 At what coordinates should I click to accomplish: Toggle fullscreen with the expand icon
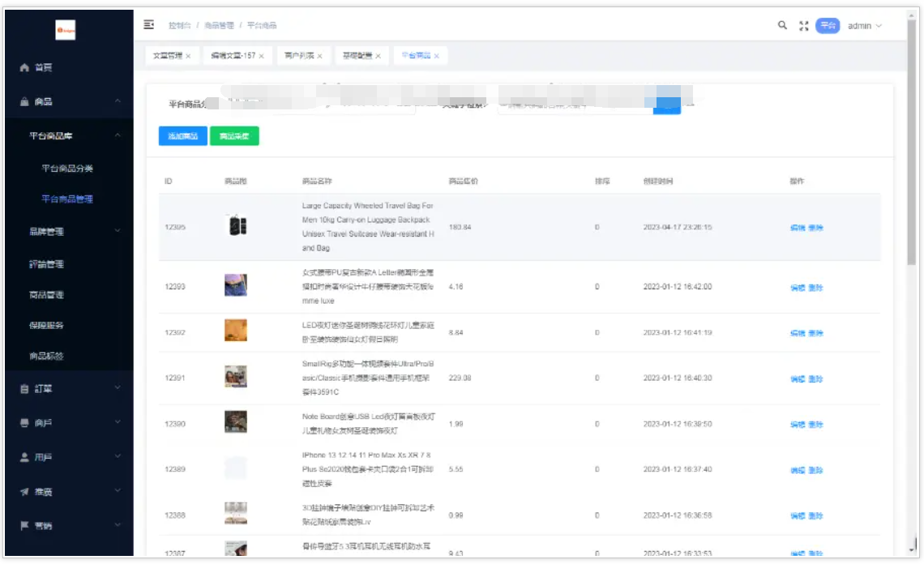(803, 26)
